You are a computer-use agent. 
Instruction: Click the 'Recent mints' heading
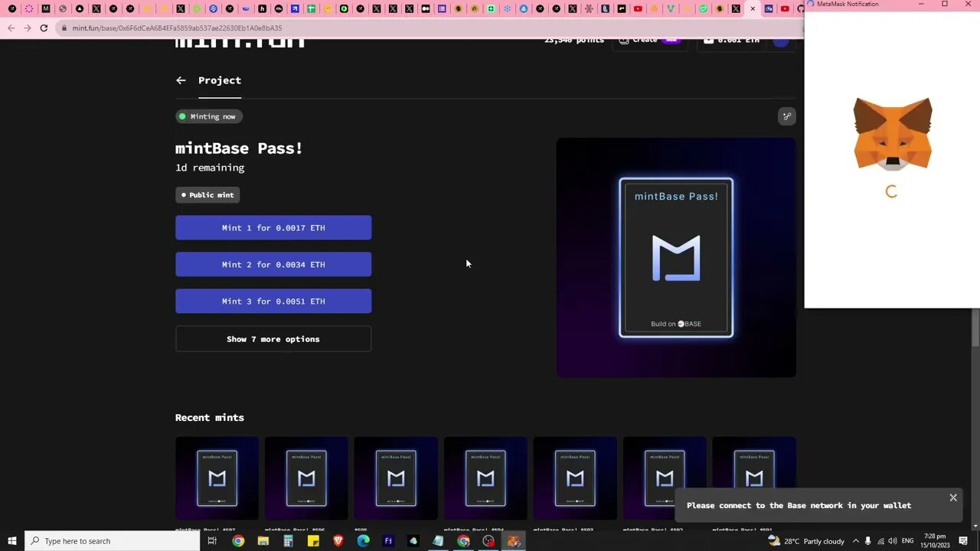click(x=210, y=418)
